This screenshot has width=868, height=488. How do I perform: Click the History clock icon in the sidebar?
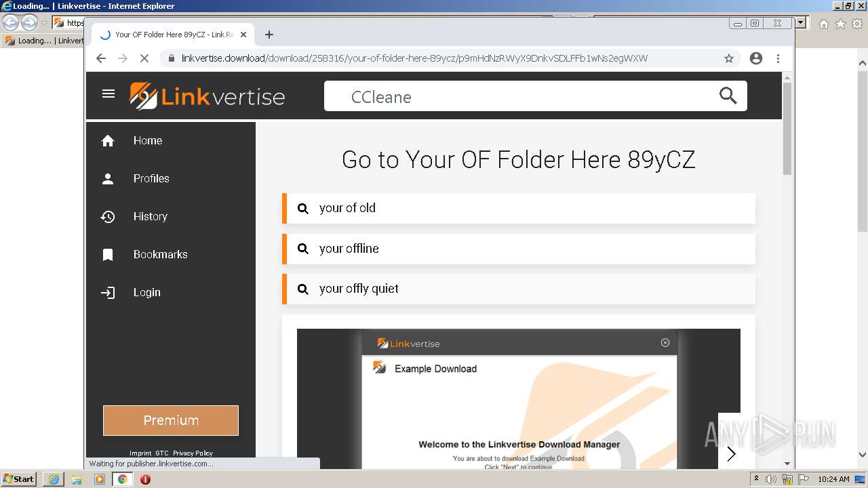[108, 216]
